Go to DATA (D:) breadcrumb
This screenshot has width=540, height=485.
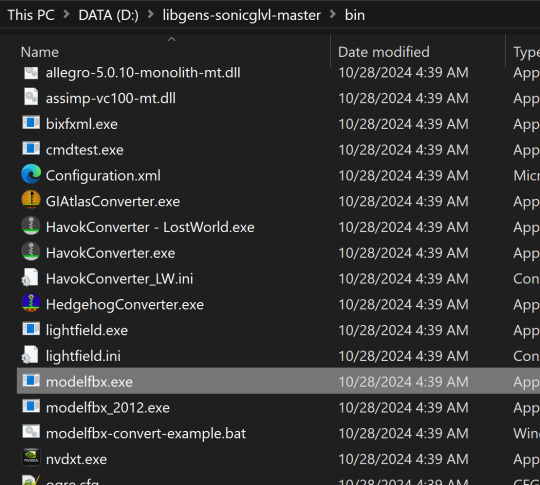coord(108,15)
